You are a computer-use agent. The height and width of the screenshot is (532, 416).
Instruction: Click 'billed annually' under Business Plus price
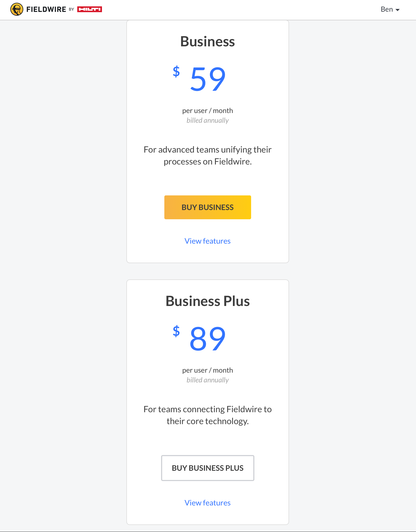coord(208,380)
